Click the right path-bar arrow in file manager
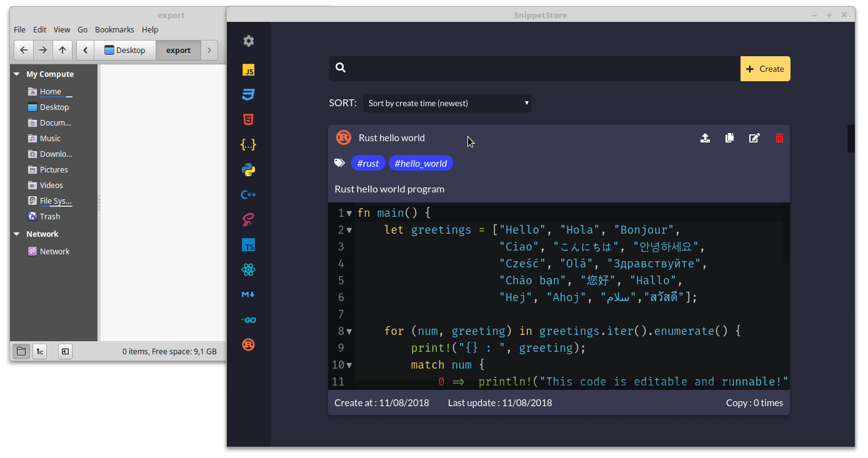868x458 pixels. point(209,50)
